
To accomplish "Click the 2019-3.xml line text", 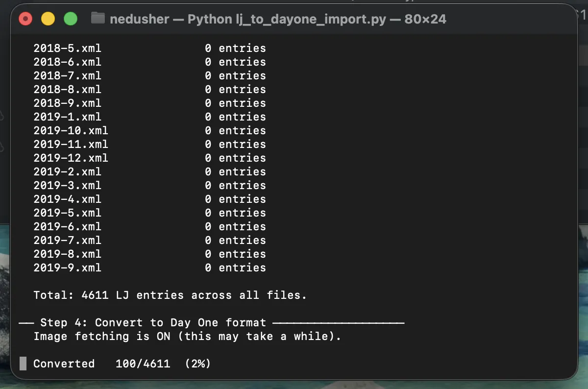I will 67,185.
